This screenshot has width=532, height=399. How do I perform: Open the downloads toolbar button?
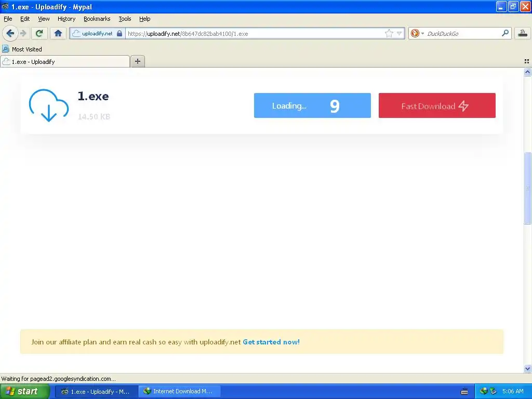[523, 33]
